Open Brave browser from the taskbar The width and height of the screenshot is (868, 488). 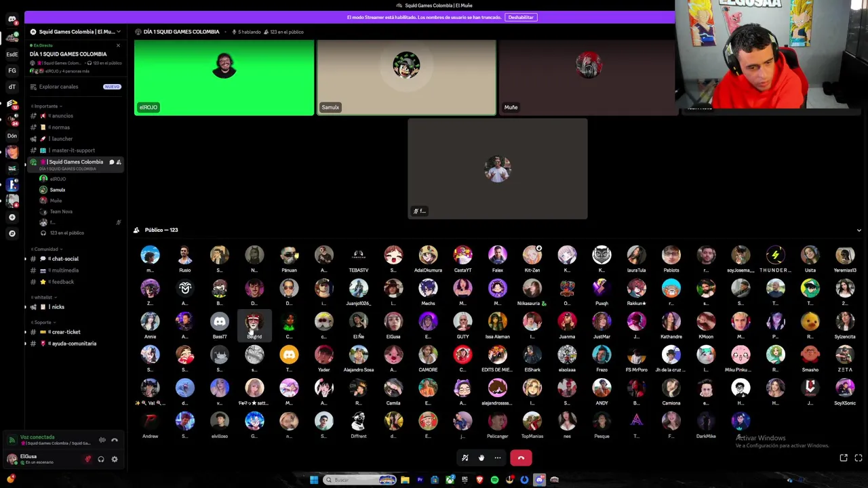(x=479, y=480)
